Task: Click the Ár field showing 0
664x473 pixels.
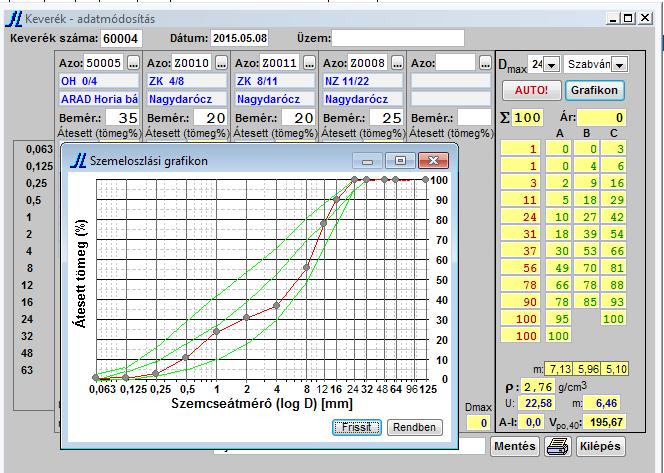Action: coord(601,117)
